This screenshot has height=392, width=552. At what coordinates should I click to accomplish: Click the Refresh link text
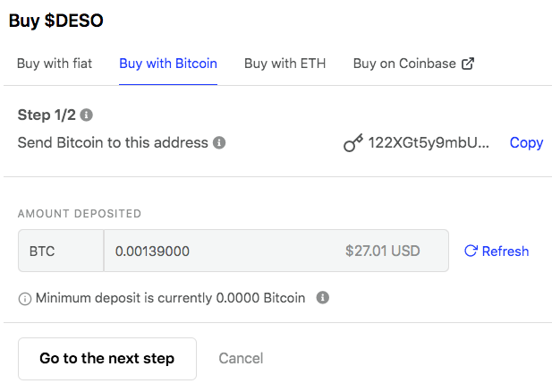505,251
